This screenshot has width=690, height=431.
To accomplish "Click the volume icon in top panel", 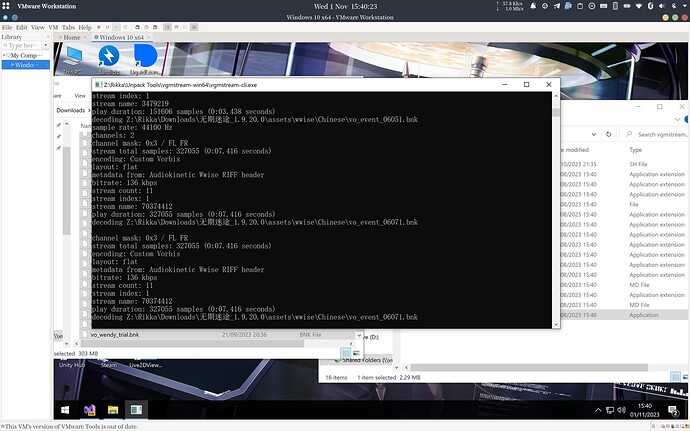I will pyautogui.click(x=662, y=6).
